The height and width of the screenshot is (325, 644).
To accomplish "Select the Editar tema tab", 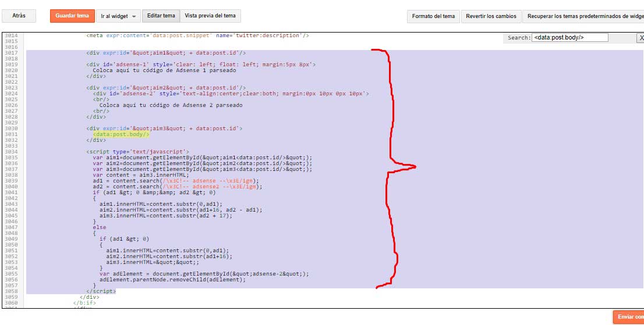I will (161, 16).
